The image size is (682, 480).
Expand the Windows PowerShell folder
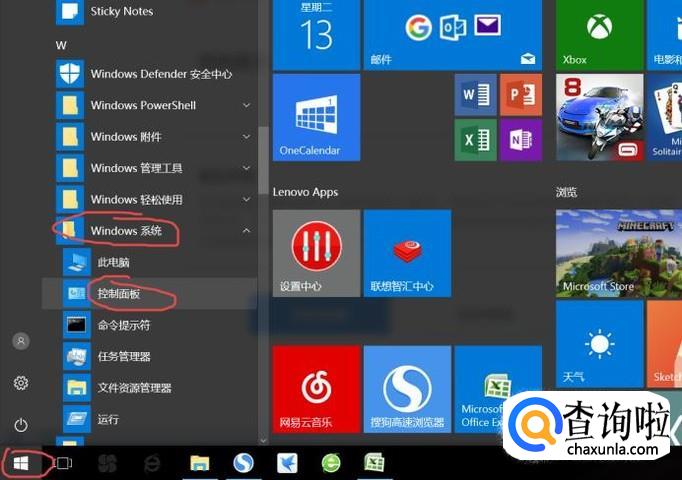(x=246, y=105)
